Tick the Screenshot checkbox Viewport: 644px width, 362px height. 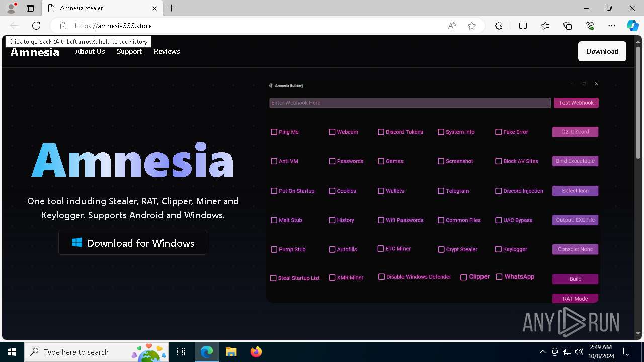(x=441, y=161)
